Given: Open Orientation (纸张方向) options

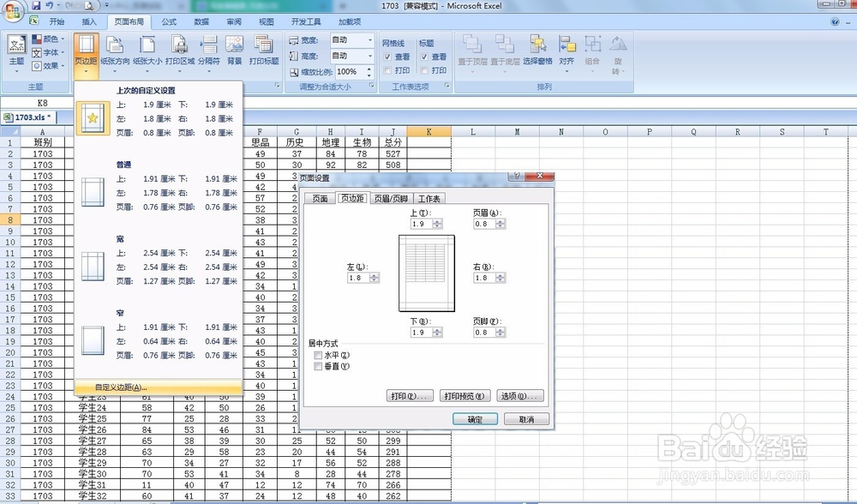Looking at the screenshot, I should click(x=115, y=53).
